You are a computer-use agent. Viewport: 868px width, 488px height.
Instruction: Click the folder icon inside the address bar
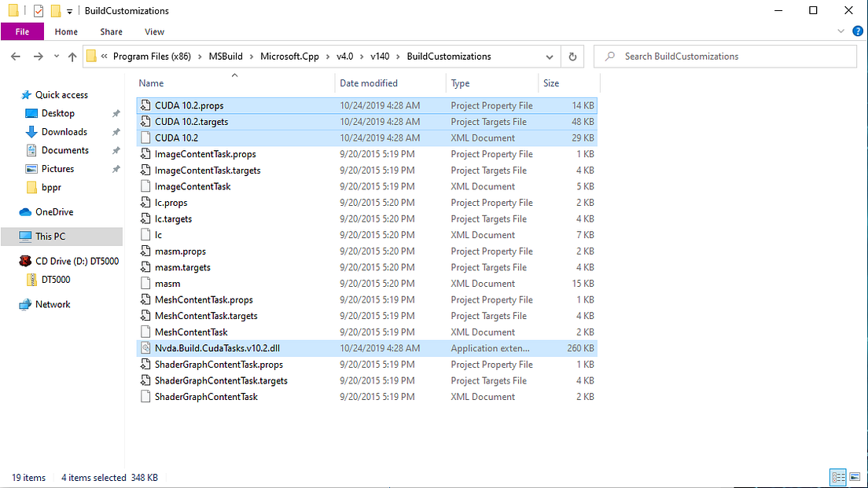coord(92,56)
